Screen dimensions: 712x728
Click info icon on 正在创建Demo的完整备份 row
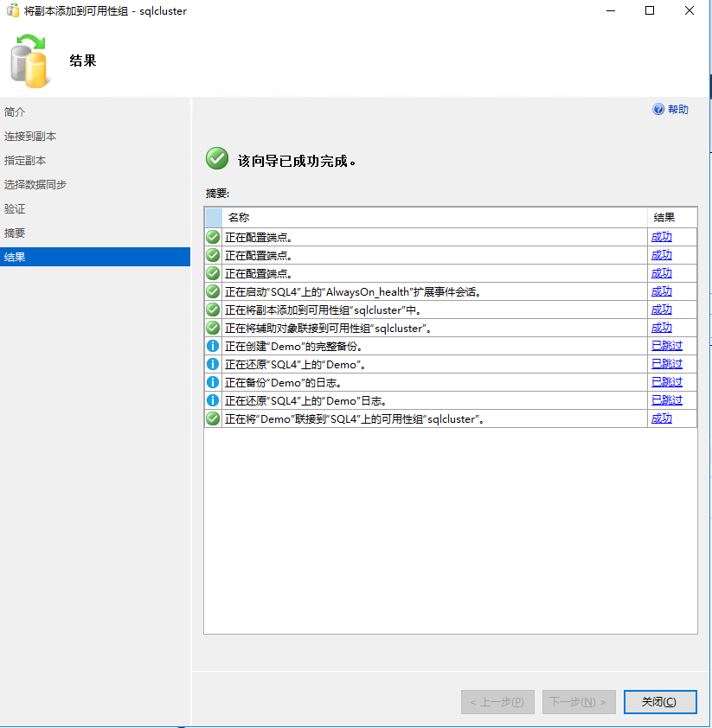[212, 345]
